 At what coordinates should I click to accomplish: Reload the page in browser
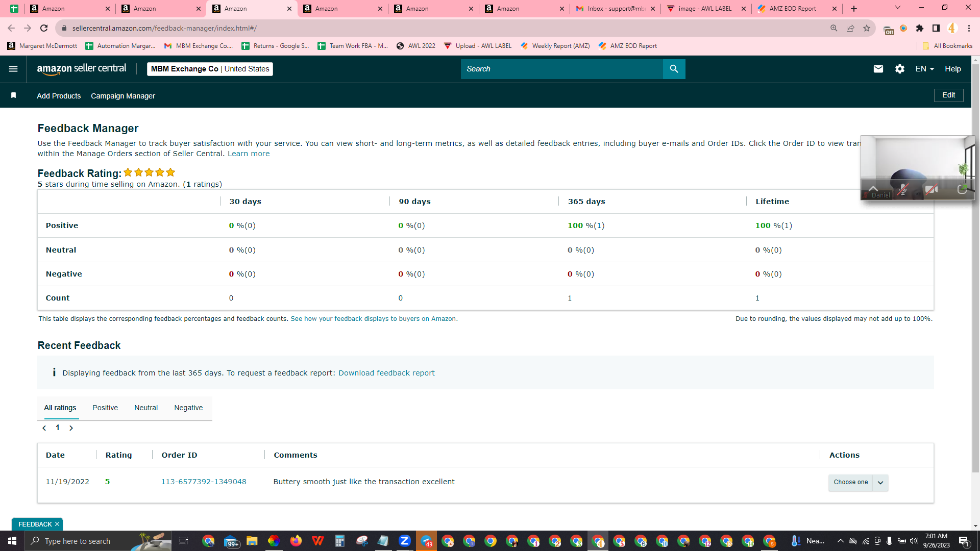tap(44, 28)
